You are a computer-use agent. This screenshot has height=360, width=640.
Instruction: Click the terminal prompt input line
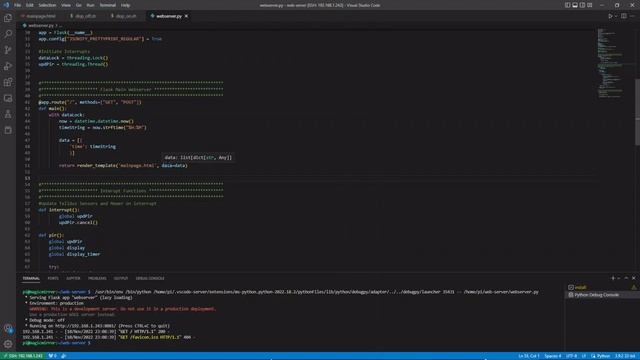click(x=57, y=343)
